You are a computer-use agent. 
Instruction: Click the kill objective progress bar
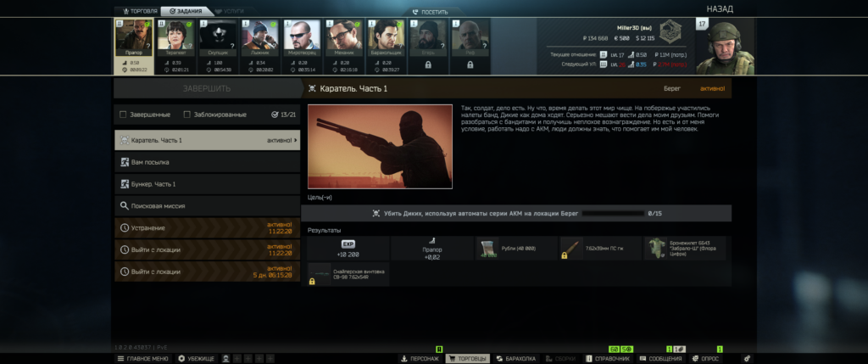(609, 214)
